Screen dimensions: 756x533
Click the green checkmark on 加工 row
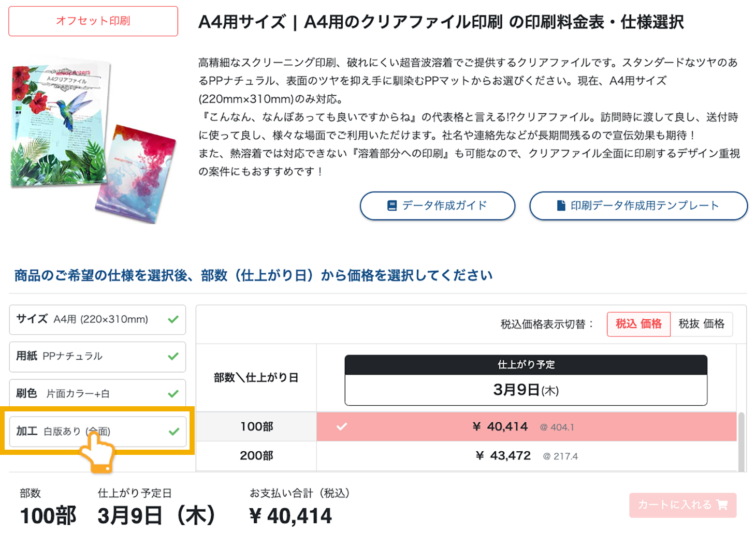pyautogui.click(x=174, y=431)
